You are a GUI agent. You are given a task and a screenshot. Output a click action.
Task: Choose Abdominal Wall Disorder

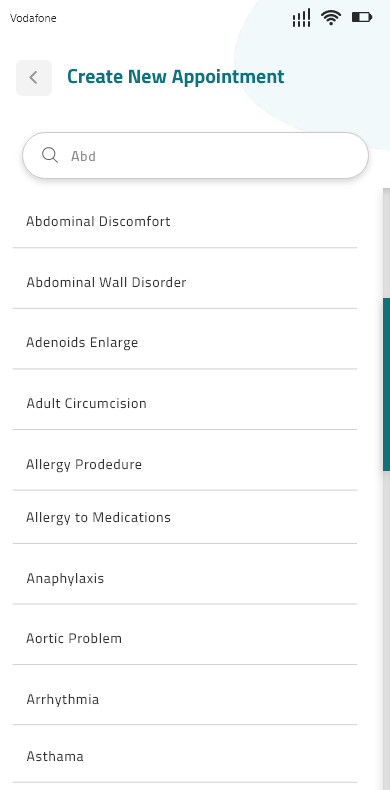pyautogui.click(x=185, y=282)
